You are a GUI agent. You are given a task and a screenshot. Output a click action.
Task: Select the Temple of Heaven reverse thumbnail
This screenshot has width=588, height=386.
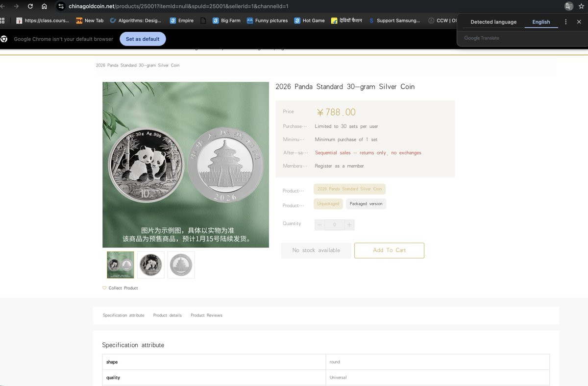pyautogui.click(x=181, y=265)
